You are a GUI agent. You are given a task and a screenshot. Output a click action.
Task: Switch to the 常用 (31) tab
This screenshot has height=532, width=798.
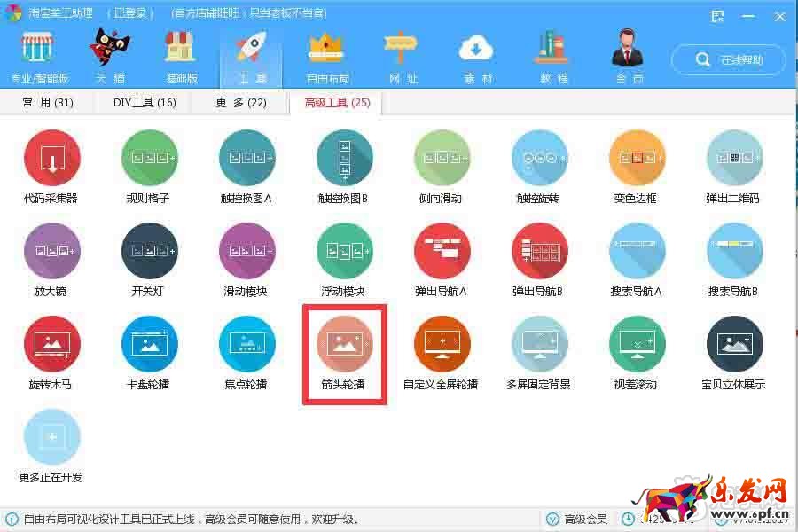(47, 102)
